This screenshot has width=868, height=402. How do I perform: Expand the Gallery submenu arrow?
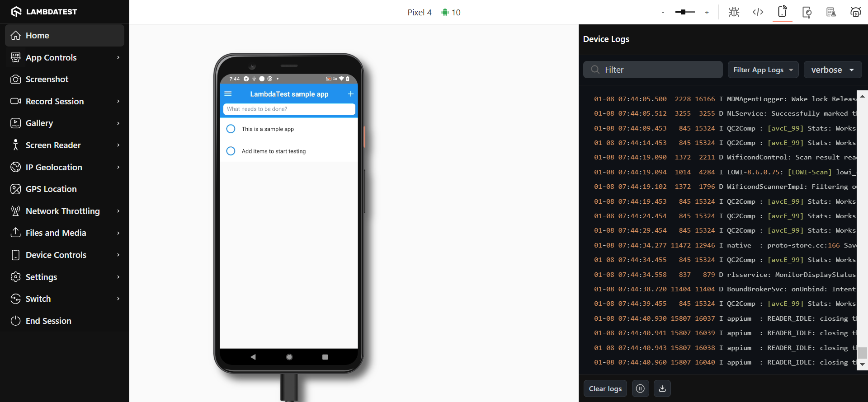pos(118,123)
